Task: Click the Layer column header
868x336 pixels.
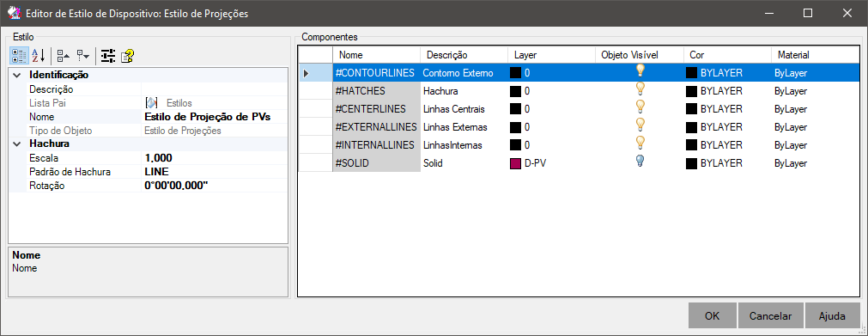Action: click(551, 55)
